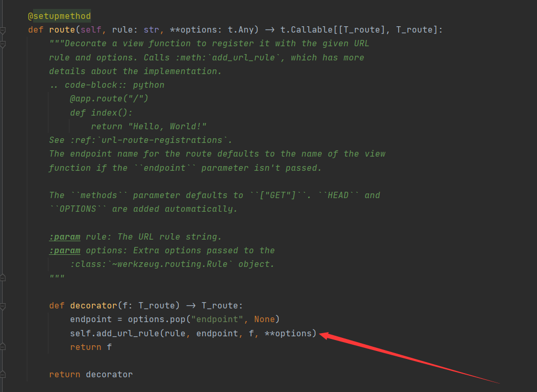Click fold marker beside closing docstring quotes

[x=3, y=277]
